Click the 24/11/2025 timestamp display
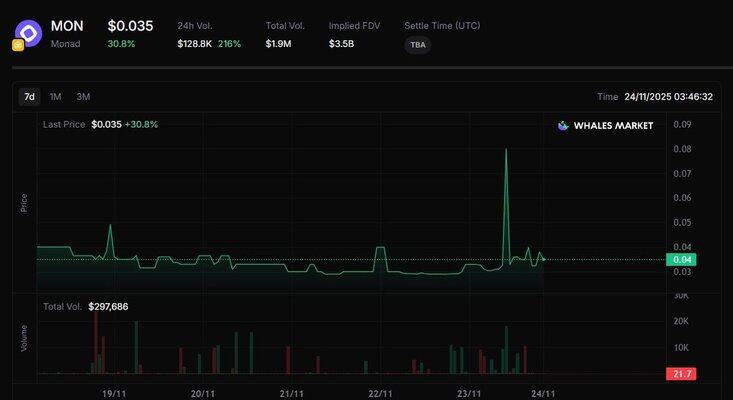This screenshot has width=733, height=400. tap(668, 97)
